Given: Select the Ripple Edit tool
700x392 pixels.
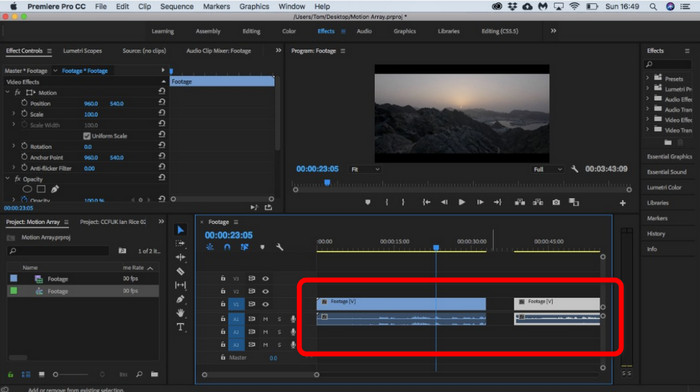Looking at the screenshot, I should coord(180,257).
